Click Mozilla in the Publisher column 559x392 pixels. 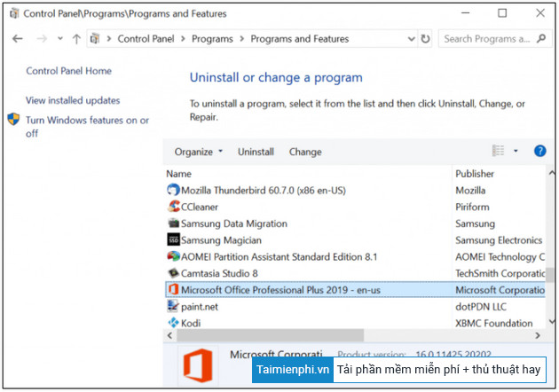pyautogui.click(x=470, y=191)
